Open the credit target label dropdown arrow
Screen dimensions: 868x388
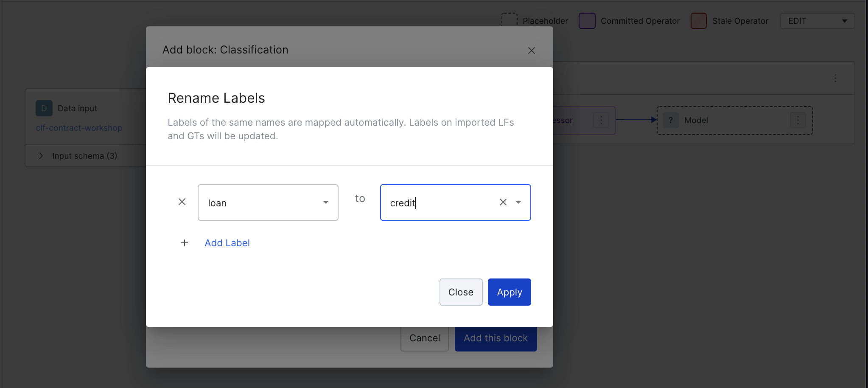coord(518,202)
